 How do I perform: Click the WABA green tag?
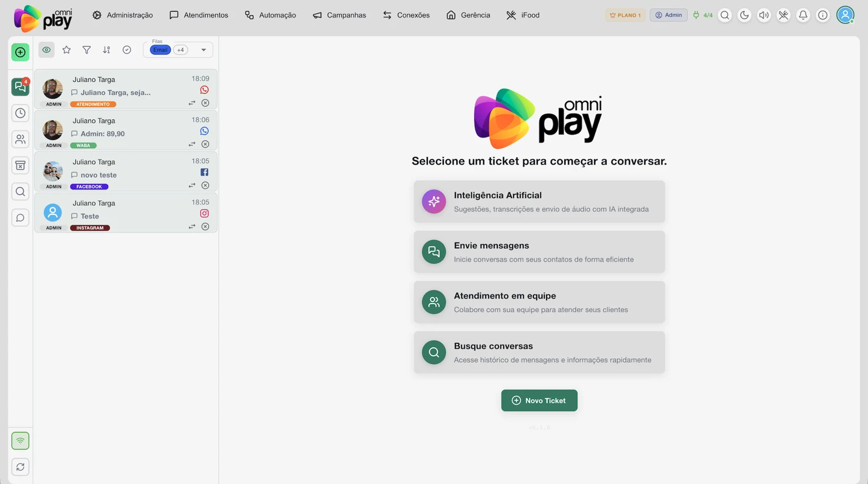point(83,145)
